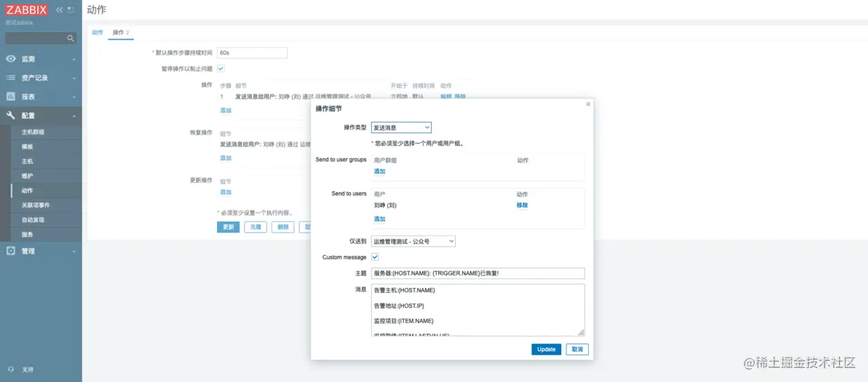The width and height of the screenshot is (868, 382).
Task: Open 自动发现 in sidebar
Action: click(x=32, y=220)
